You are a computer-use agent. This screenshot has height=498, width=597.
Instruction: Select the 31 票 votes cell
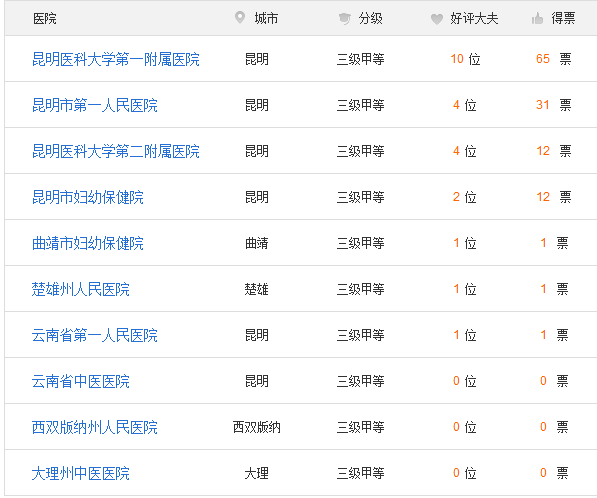click(554, 105)
